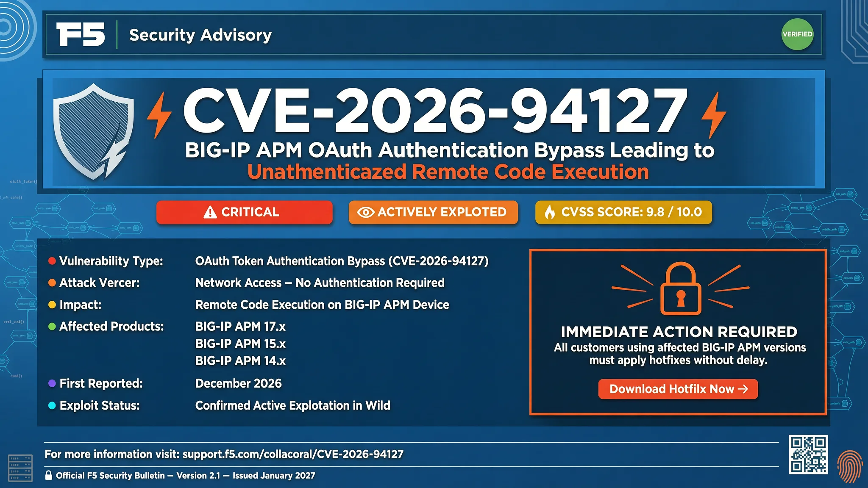Click the CVE-2026-94127 headline

[x=435, y=111]
